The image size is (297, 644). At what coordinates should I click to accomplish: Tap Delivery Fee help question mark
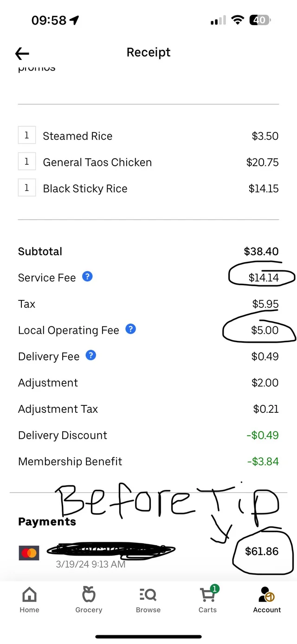(x=91, y=356)
